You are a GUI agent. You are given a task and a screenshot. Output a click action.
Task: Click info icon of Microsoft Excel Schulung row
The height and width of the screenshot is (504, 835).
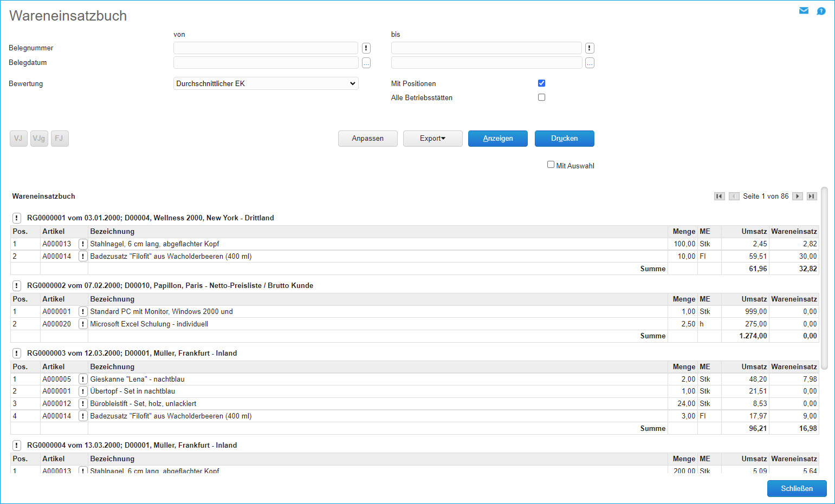tap(83, 324)
